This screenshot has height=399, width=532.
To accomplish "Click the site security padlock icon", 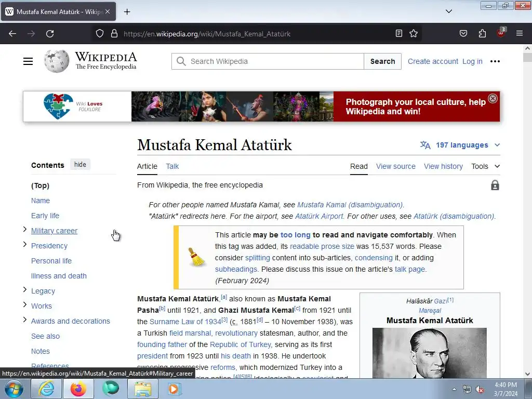I will [114, 34].
